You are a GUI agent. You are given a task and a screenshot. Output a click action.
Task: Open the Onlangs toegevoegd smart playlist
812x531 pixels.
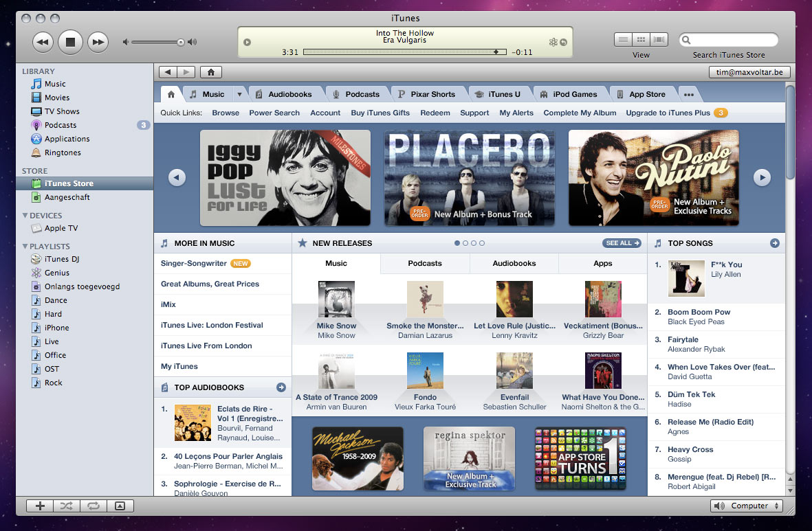[x=82, y=286]
